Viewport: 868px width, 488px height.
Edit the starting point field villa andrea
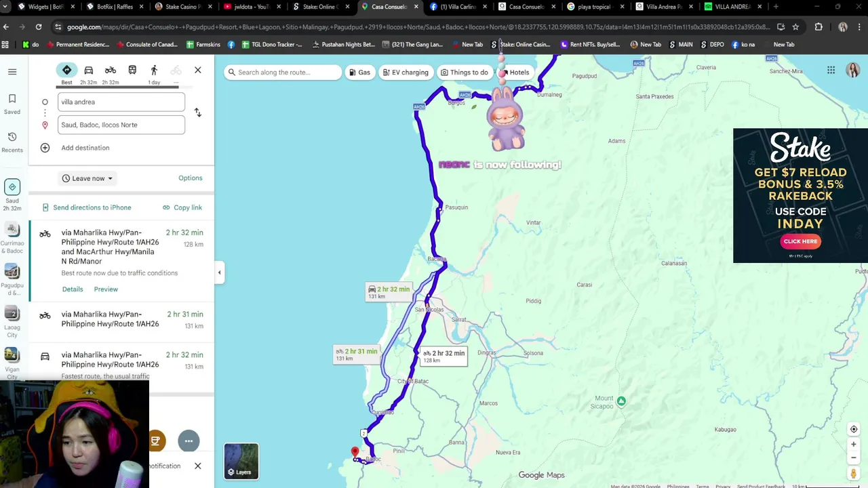click(x=121, y=102)
